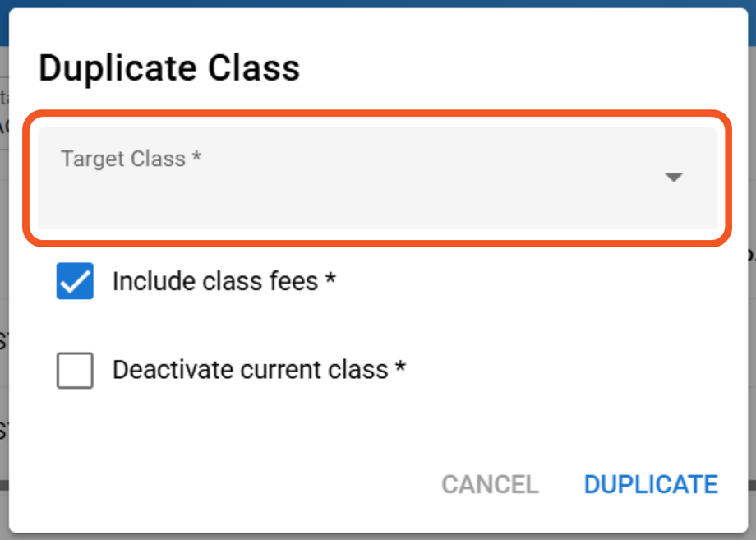Viewport: 756px width, 540px height.
Task: Toggle off class fees inclusion
Action: (75, 282)
